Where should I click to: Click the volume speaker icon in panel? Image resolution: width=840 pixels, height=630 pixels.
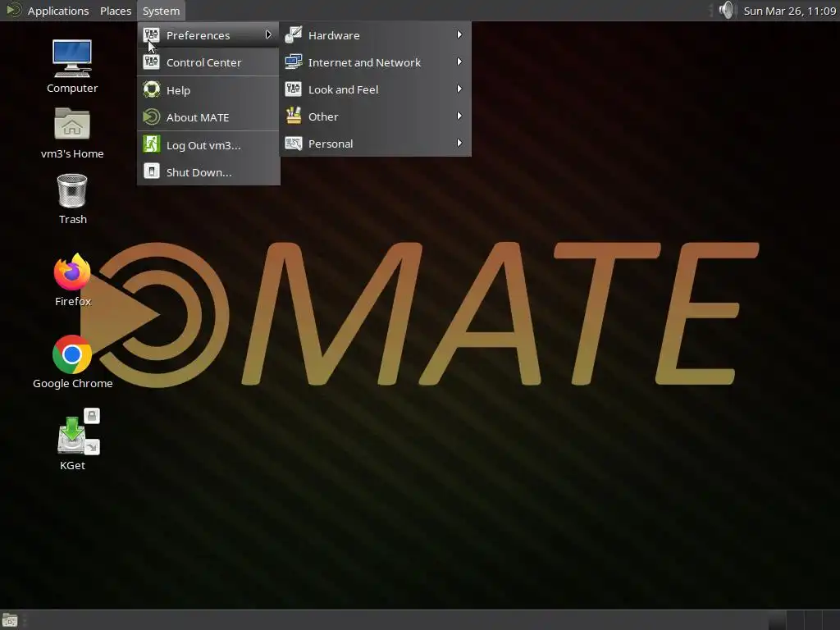point(727,10)
